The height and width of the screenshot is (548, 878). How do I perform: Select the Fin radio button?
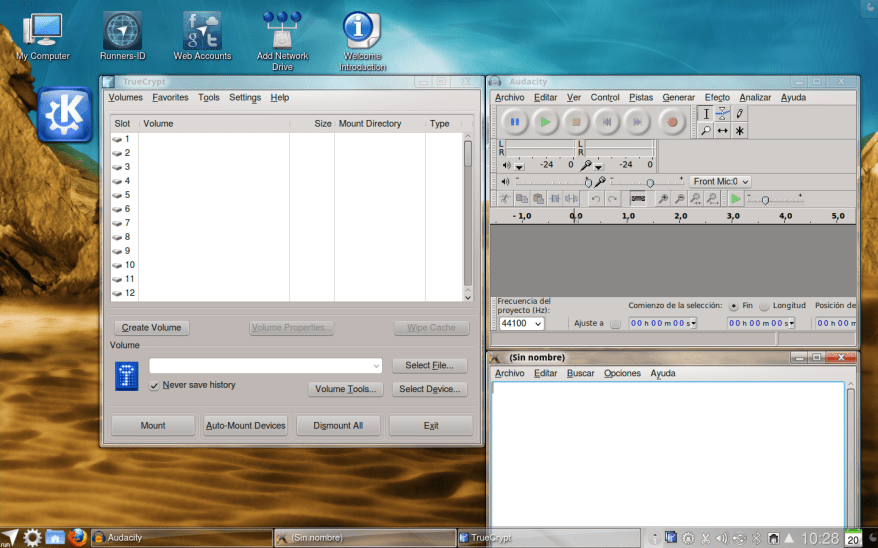pos(733,306)
